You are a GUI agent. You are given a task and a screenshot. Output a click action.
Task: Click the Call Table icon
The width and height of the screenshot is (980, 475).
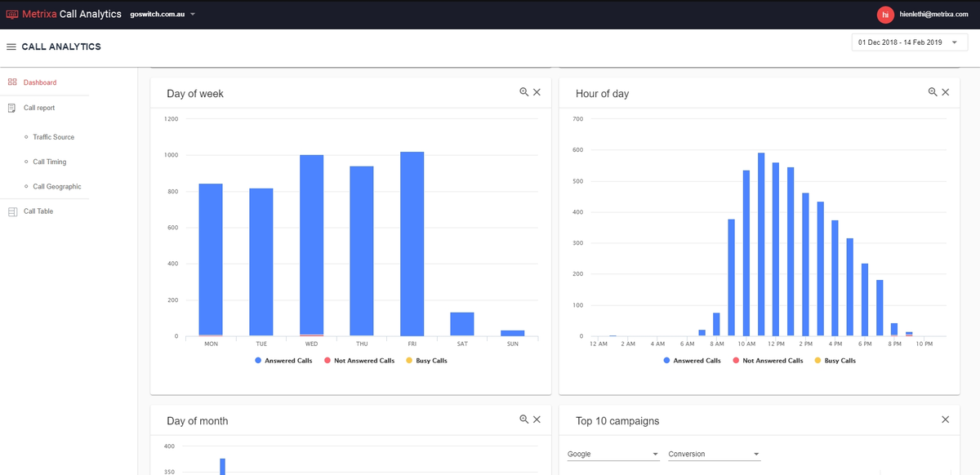point(12,211)
